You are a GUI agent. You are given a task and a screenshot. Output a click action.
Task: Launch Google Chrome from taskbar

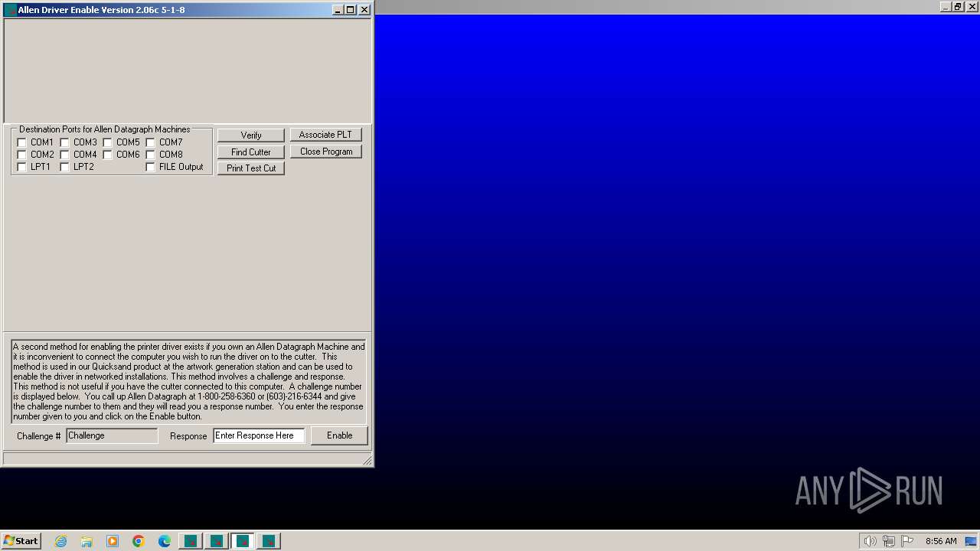coord(139,541)
